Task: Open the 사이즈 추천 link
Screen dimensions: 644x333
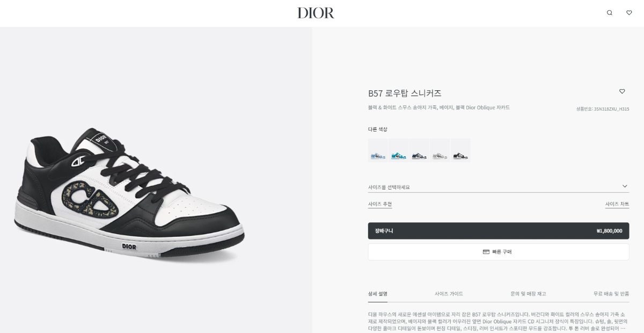Action: pyautogui.click(x=380, y=204)
